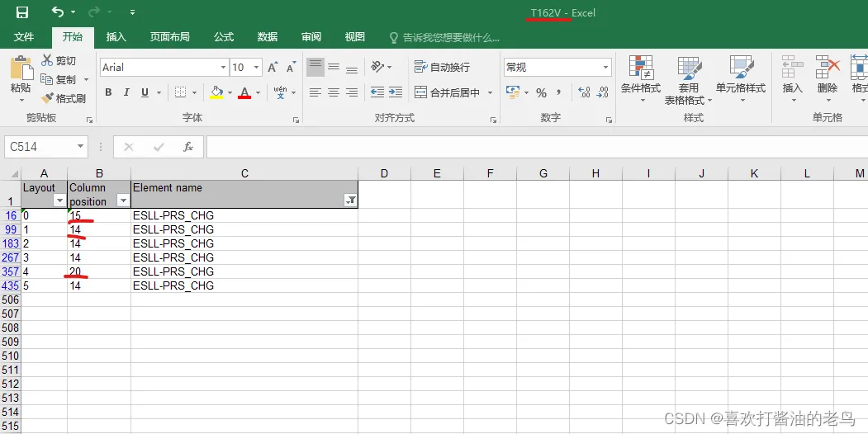
Task: Toggle underline formatting
Action: tap(145, 92)
